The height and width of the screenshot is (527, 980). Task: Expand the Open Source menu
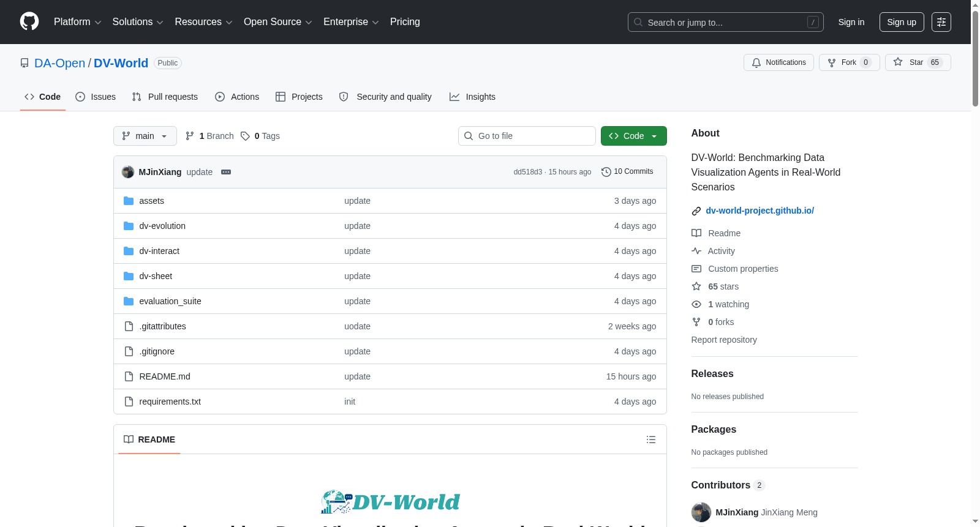tap(278, 22)
